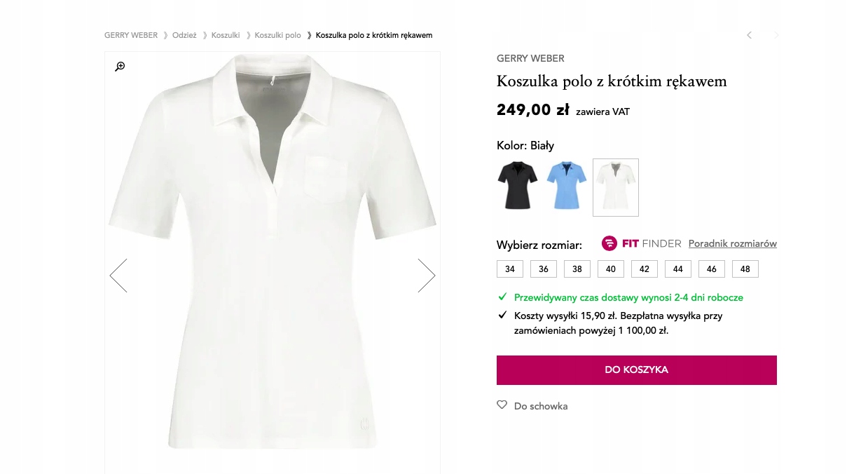Open the Poradnik rozmiarów size guide

[x=732, y=243]
